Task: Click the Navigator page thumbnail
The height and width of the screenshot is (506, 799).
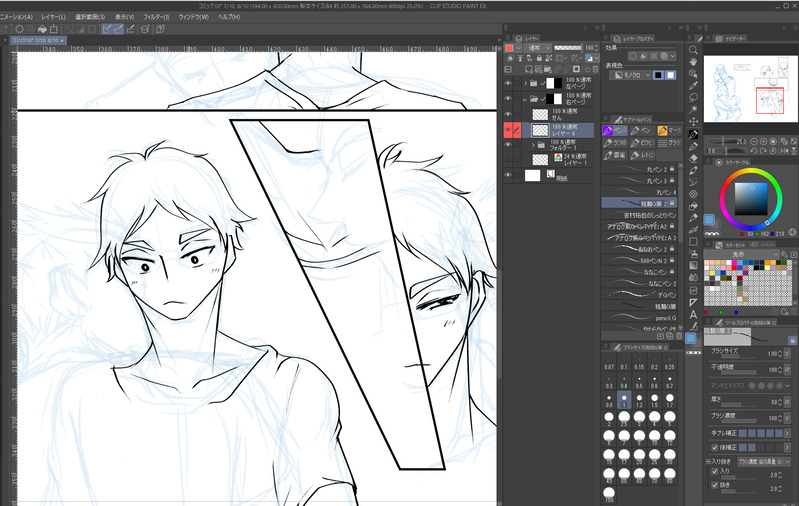Action: tap(750, 88)
